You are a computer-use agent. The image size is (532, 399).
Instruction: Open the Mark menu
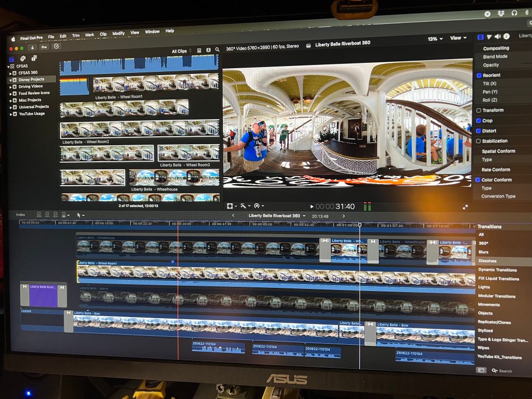point(89,35)
